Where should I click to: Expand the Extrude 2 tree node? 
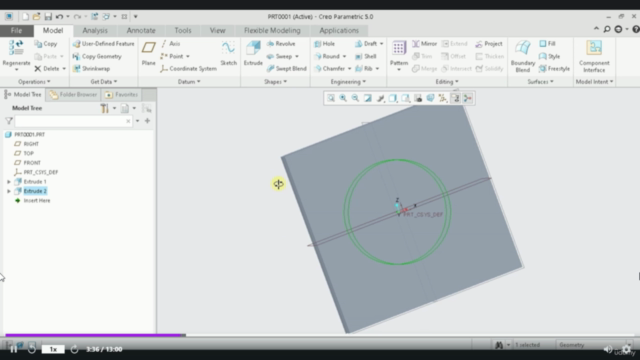point(9,191)
